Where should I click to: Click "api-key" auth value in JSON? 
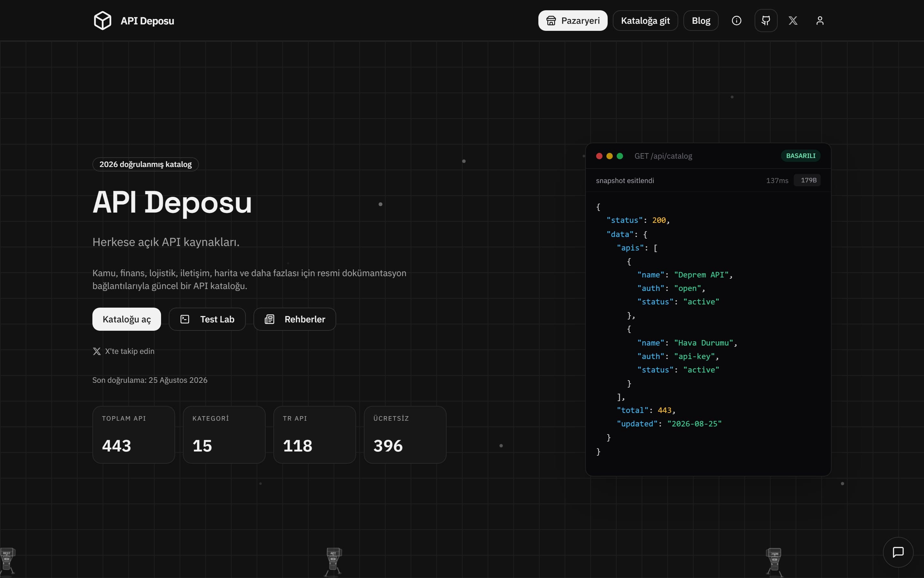(x=695, y=356)
